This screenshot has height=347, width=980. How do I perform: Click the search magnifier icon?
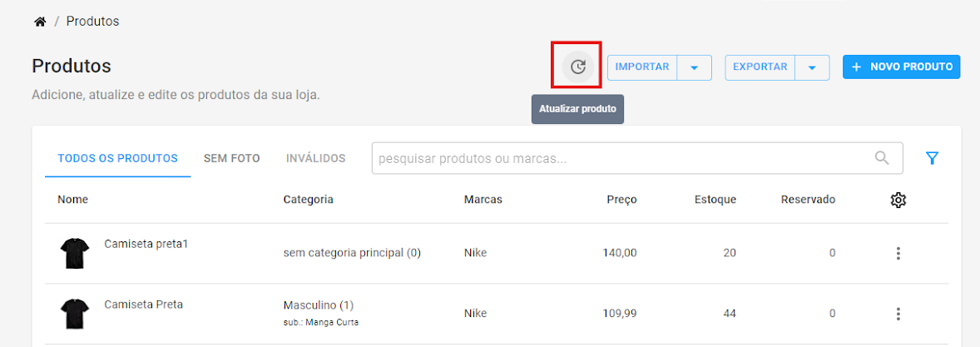pyautogui.click(x=882, y=157)
